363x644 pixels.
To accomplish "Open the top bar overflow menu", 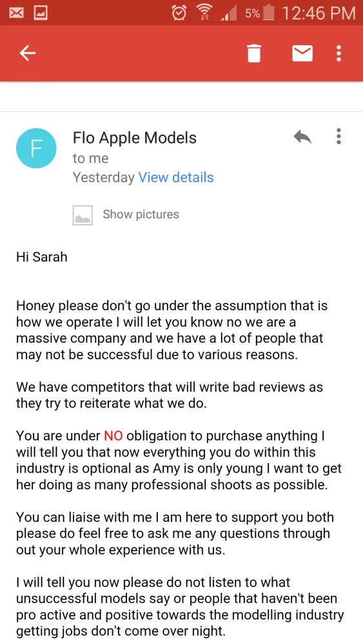I will tap(338, 53).
